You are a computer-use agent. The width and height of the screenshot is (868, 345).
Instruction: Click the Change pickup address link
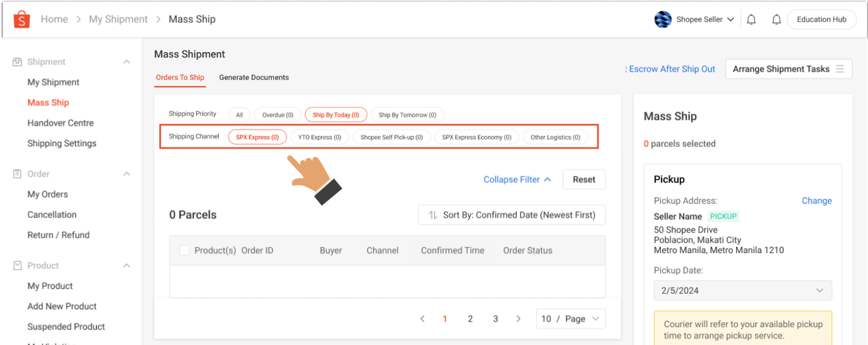tap(816, 201)
